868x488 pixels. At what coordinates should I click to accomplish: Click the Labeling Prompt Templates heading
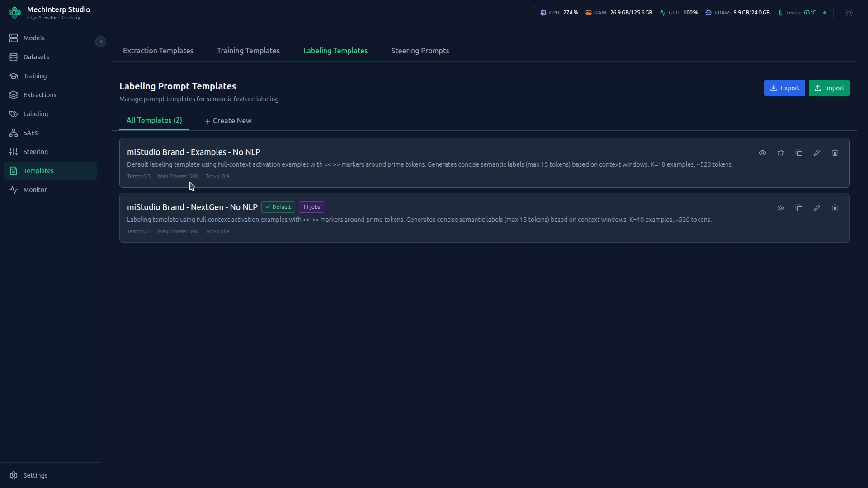(x=178, y=86)
